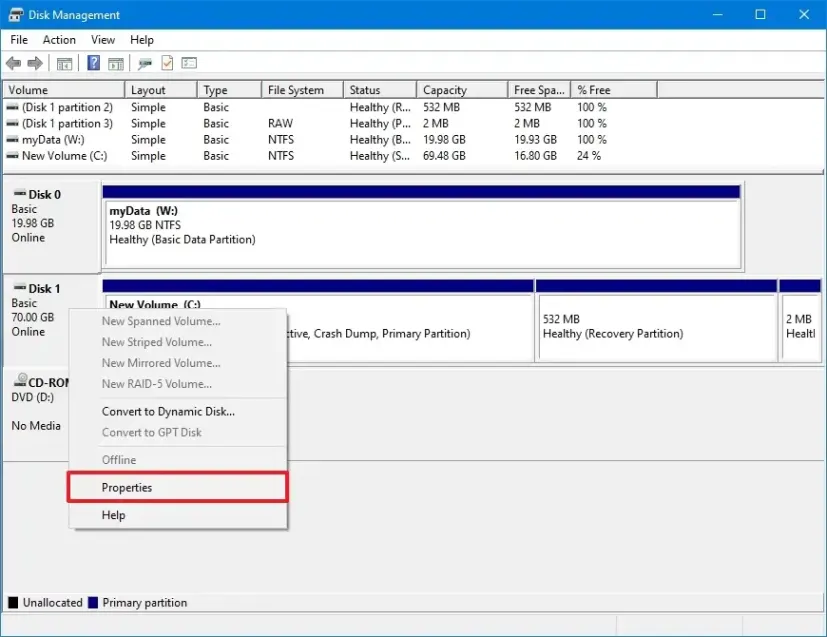Choose Convert to Dynamic Disk
The image size is (827, 637).
coord(168,411)
